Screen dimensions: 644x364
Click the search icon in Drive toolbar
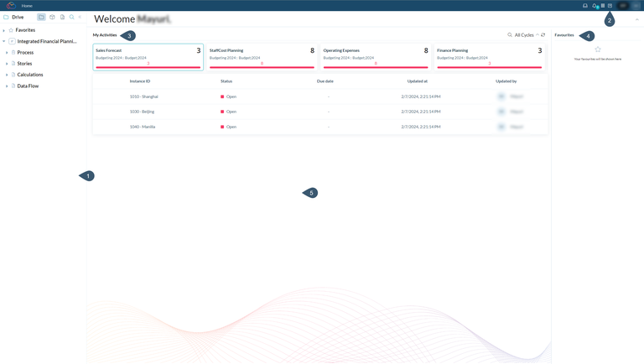(x=72, y=17)
